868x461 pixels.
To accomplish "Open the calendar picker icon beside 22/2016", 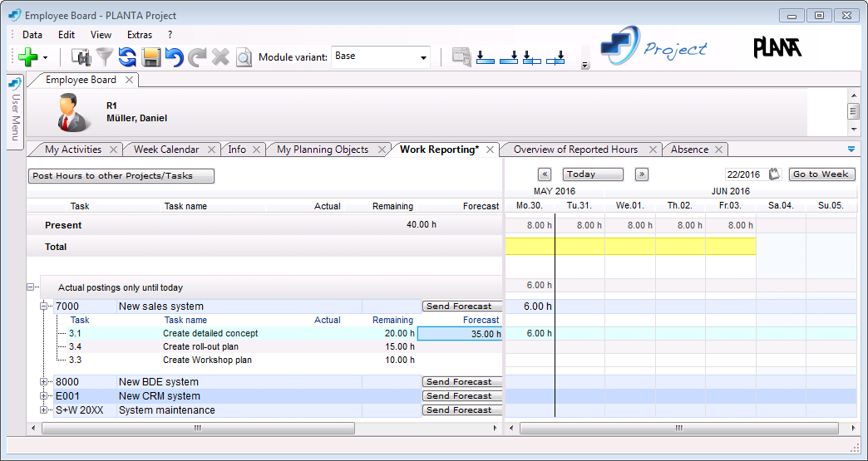I will tap(774, 174).
